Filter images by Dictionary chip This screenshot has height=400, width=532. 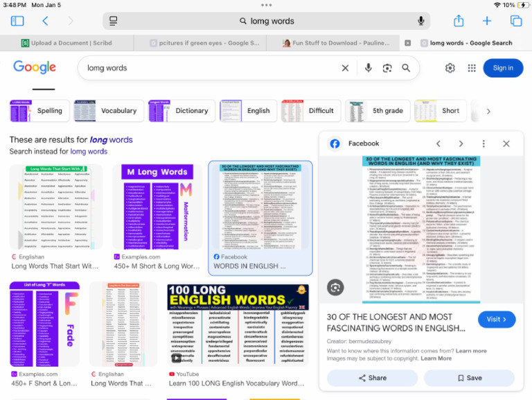[x=182, y=111]
